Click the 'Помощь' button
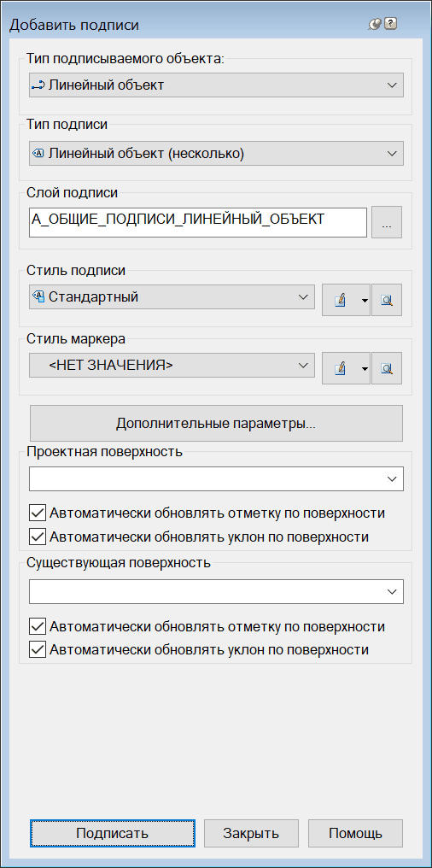 [355, 833]
